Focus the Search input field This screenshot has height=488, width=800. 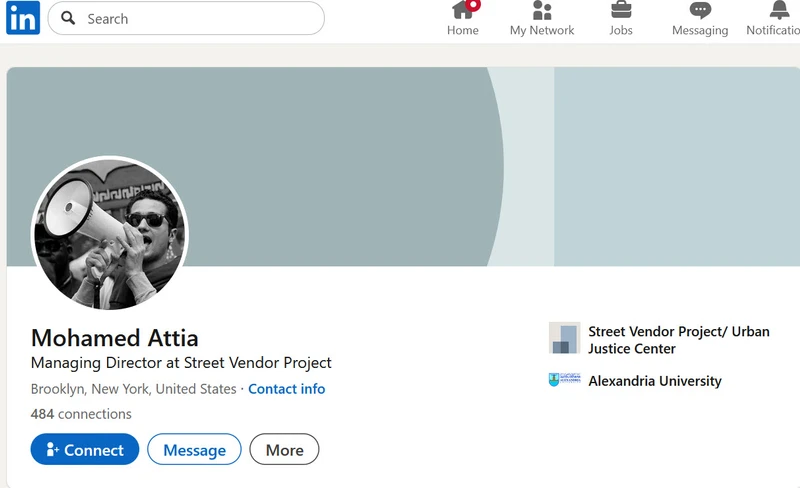186,18
